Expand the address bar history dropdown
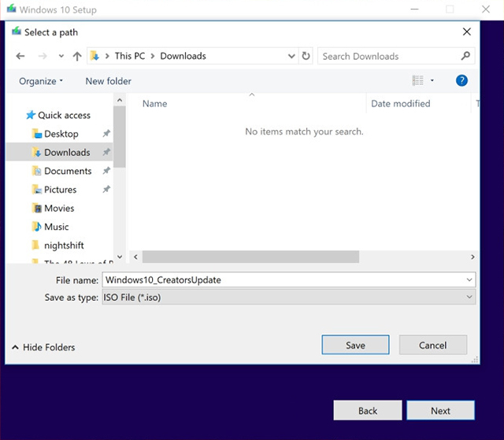Image resolution: width=504 pixels, height=440 pixels. click(291, 56)
